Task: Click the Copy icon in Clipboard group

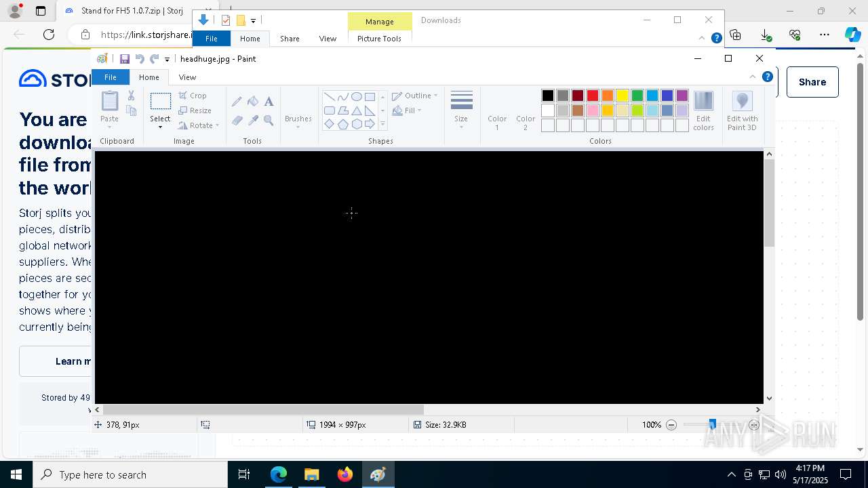Action: pos(131,110)
